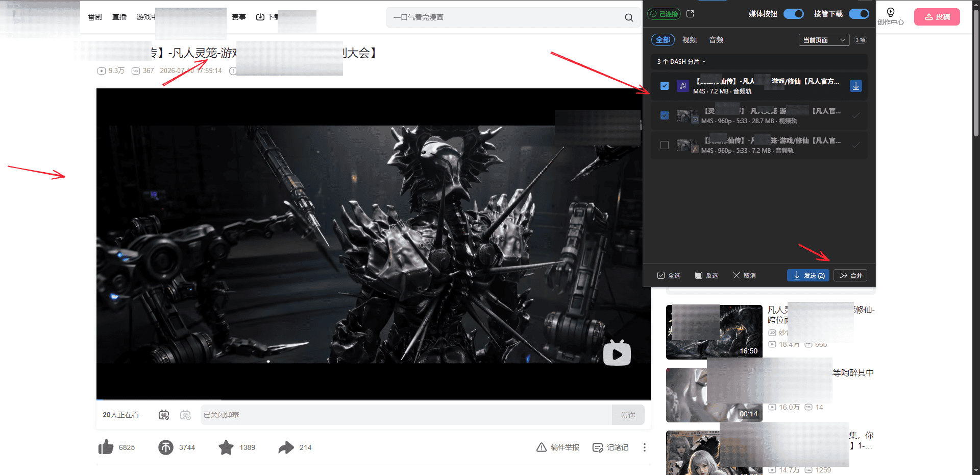Open the 番剧 menu item

click(x=95, y=17)
